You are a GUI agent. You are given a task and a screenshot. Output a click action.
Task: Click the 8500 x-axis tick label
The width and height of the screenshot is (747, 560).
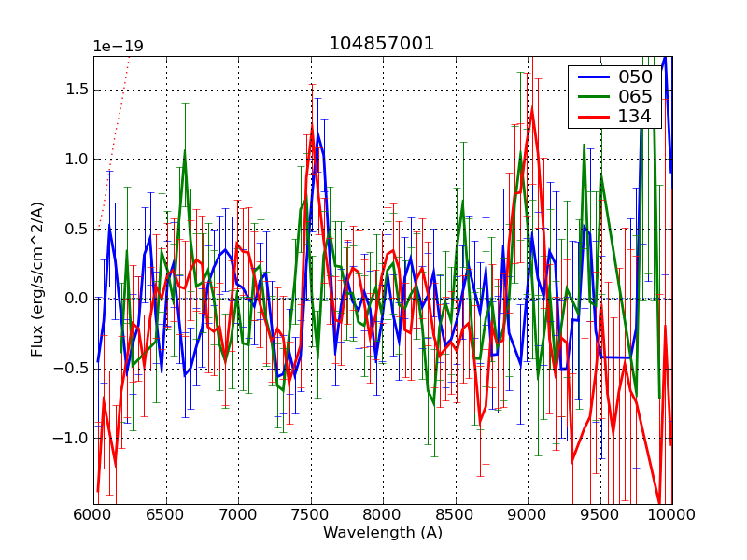455,513
